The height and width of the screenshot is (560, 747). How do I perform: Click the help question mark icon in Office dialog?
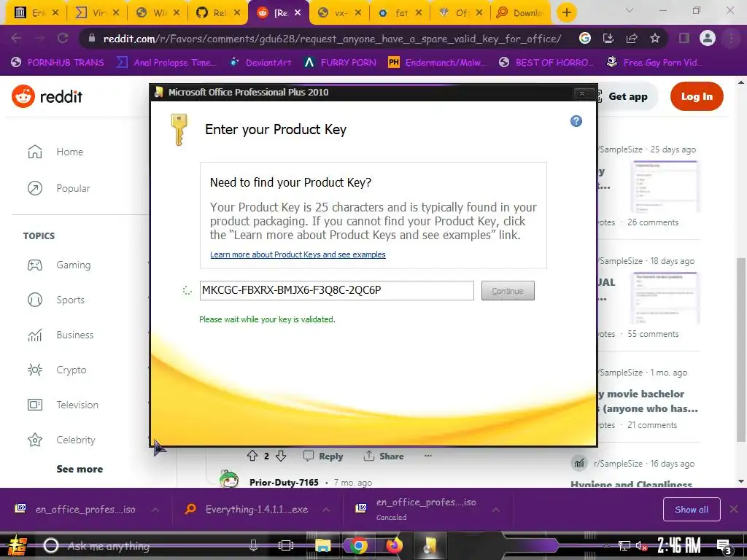pos(576,121)
